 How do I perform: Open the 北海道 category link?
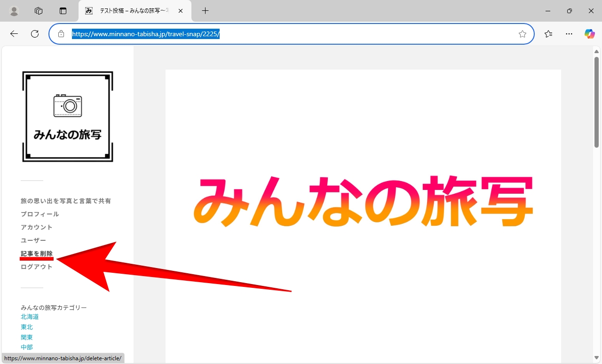point(30,317)
